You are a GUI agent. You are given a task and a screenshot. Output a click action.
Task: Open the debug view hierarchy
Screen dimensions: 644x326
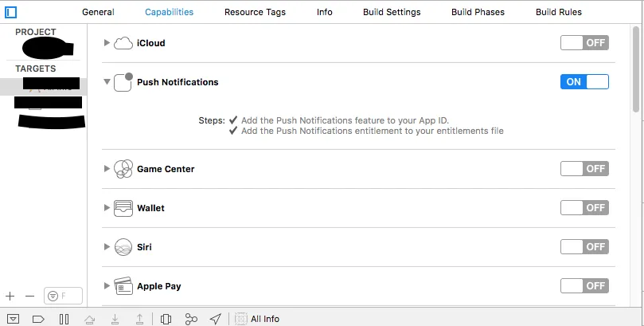[x=166, y=319]
